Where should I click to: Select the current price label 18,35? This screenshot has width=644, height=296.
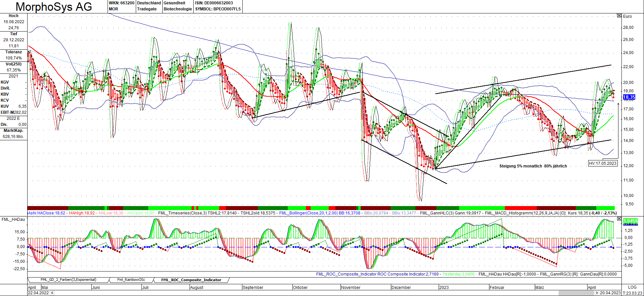click(629, 97)
